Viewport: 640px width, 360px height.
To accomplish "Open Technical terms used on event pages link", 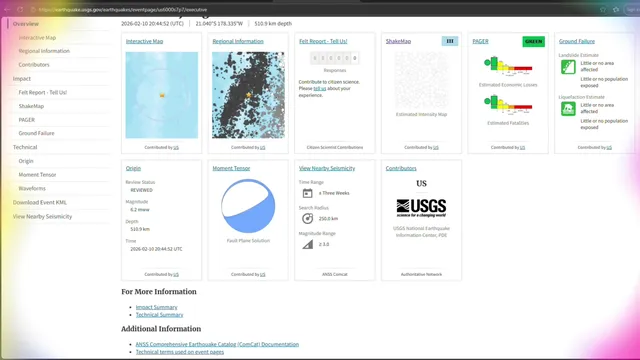I will coord(180,352).
